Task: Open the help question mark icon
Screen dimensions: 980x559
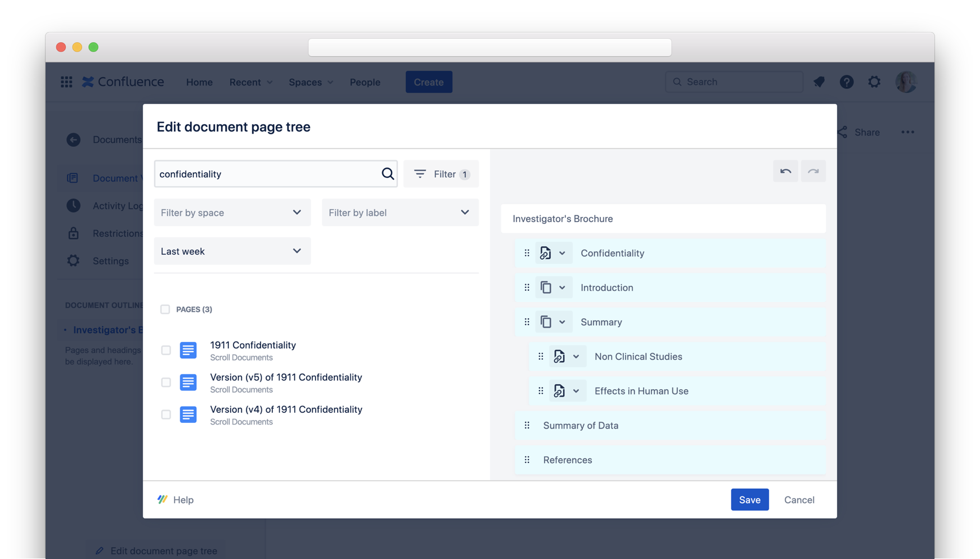Action: [846, 82]
